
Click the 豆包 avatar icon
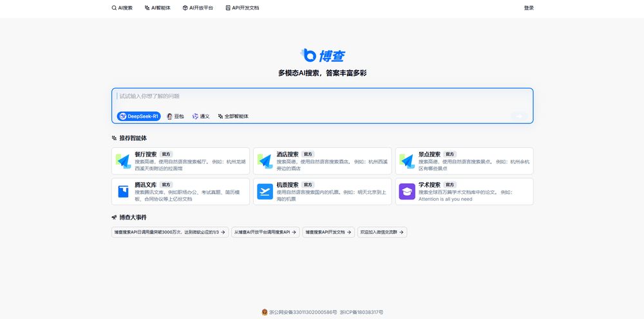(169, 116)
